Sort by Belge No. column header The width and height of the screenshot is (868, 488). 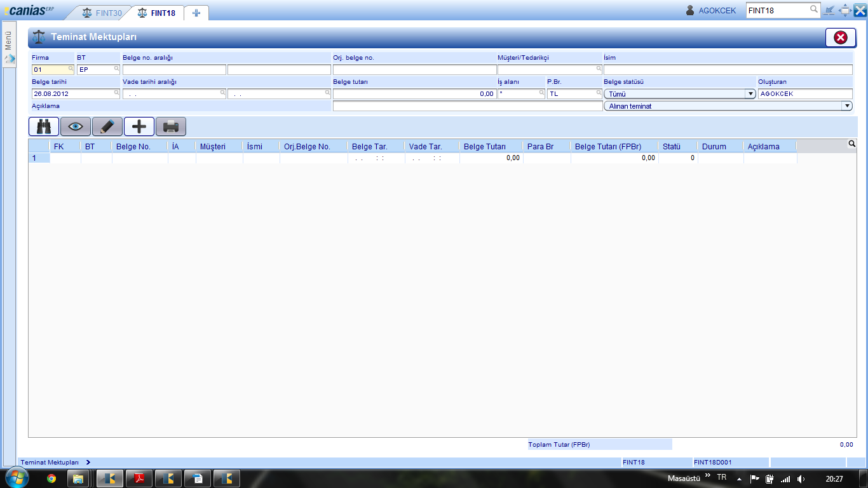[140, 147]
